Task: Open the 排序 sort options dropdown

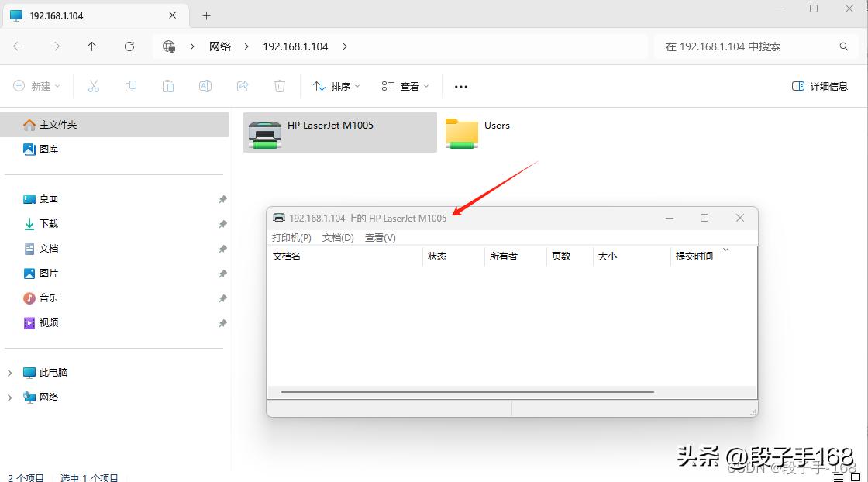Action: tap(335, 86)
